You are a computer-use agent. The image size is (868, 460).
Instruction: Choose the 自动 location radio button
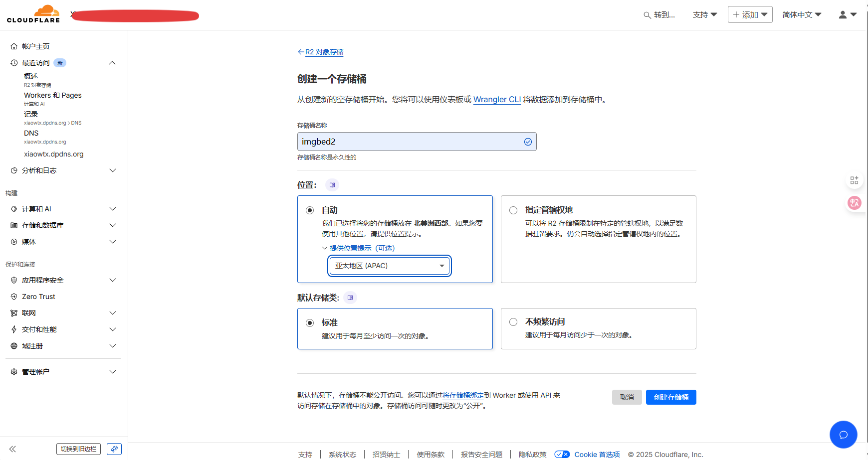[x=310, y=210]
